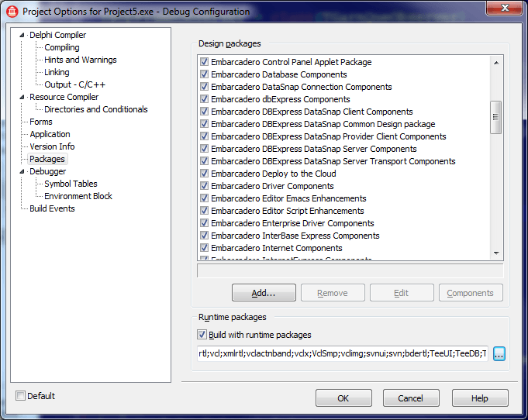The height and width of the screenshot is (420, 528).
Task: Click the Components button
Action: (471, 293)
